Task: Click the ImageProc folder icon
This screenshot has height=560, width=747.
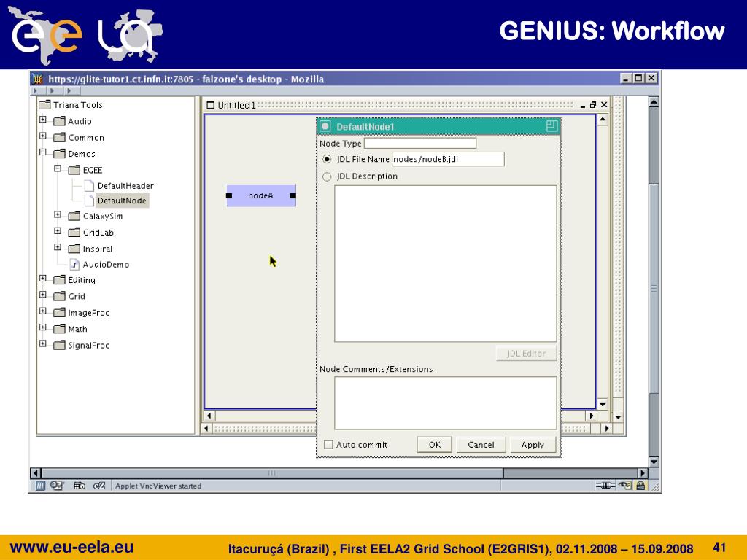Action: coord(60,313)
